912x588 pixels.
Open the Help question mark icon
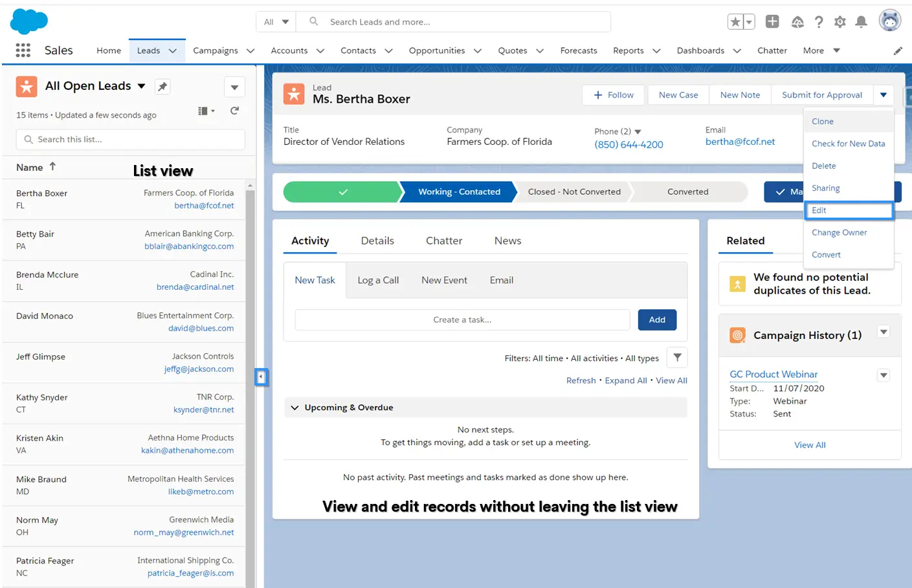point(819,22)
